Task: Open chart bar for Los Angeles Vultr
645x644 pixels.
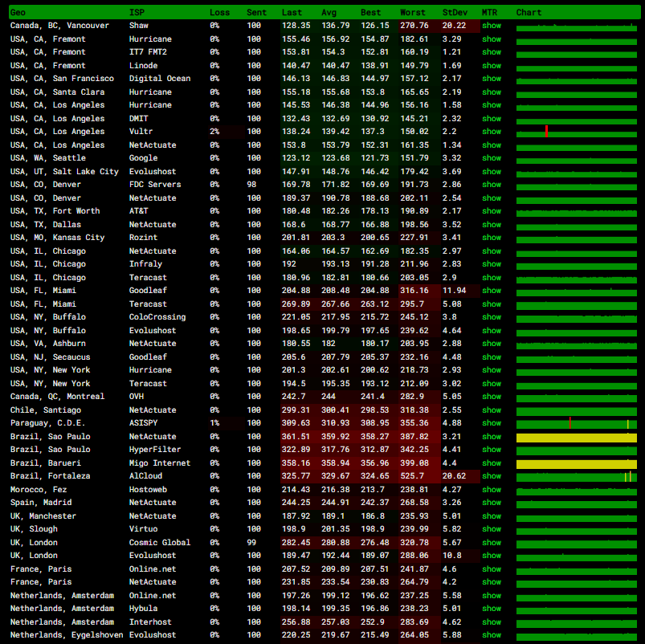Action: click(576, 132)
